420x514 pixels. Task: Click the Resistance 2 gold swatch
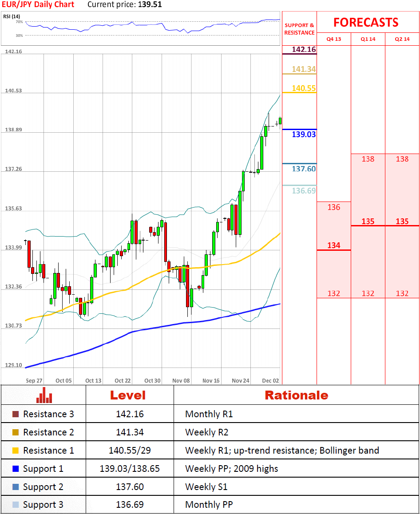tap(16, 432)
